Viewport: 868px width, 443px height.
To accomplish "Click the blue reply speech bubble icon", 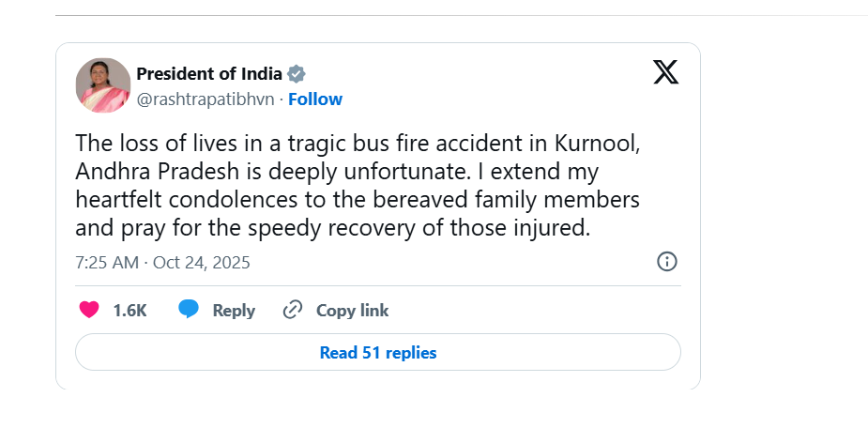I will (189, 310).
